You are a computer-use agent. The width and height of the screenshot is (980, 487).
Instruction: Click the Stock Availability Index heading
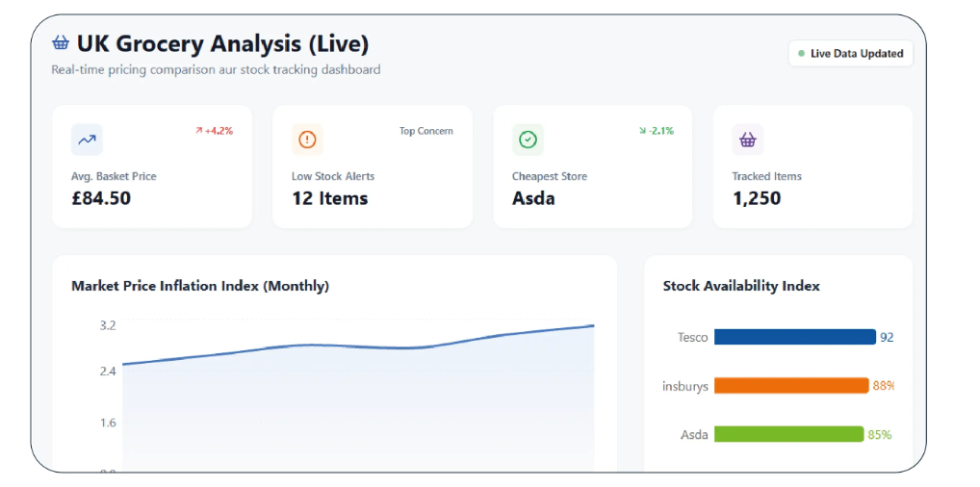pos(741,286)
